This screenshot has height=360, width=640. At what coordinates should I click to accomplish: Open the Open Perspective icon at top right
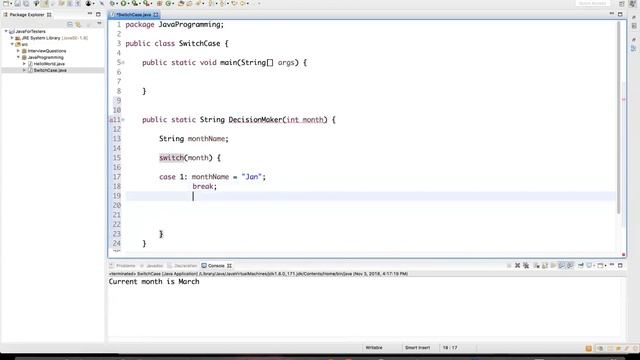click(x=622, y=4)
